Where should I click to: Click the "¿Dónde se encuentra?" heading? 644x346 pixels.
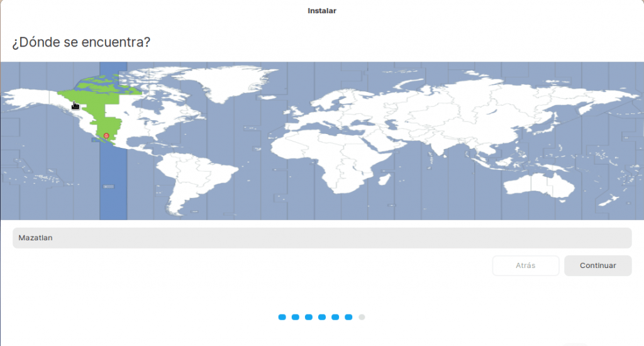[x=80, y=43]
